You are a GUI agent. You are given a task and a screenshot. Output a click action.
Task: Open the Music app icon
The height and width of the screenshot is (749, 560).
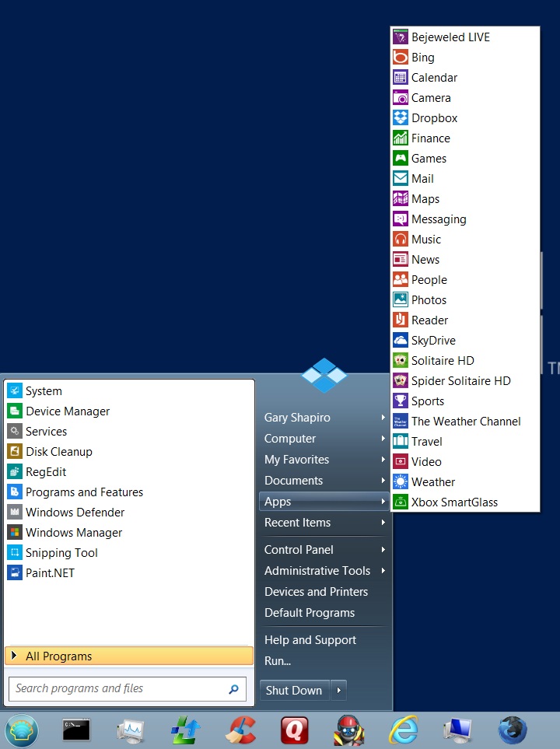point(401,240)
